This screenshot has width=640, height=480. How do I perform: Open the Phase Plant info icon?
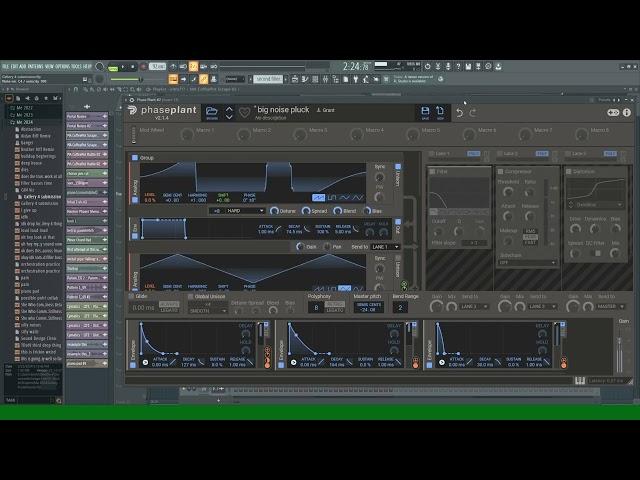pos(627,113)
